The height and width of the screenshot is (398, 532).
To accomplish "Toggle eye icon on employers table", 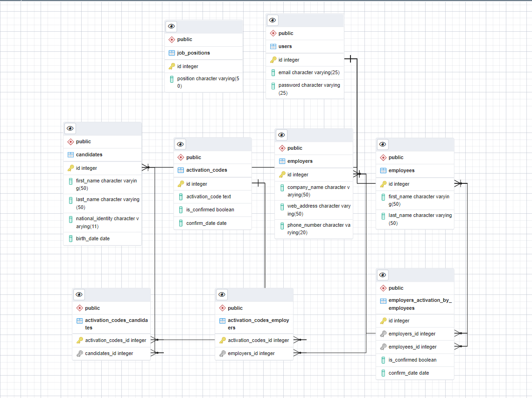I will coord(281,135).
